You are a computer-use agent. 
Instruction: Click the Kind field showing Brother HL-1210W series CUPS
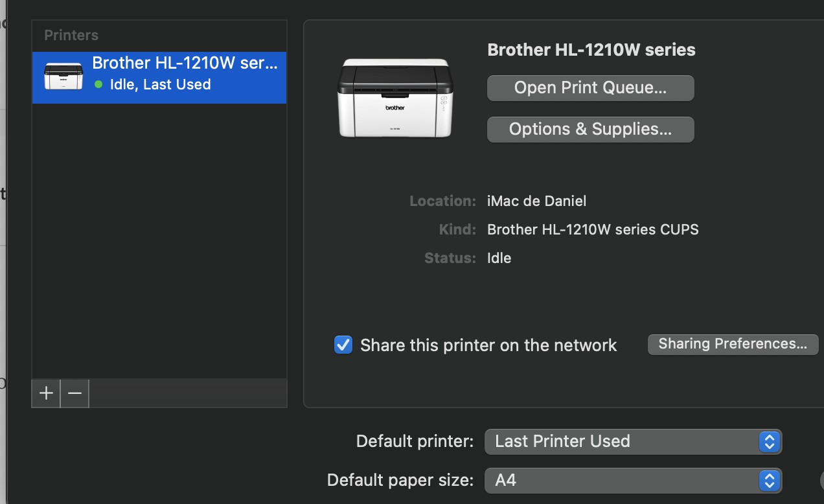tap(592, 229)
